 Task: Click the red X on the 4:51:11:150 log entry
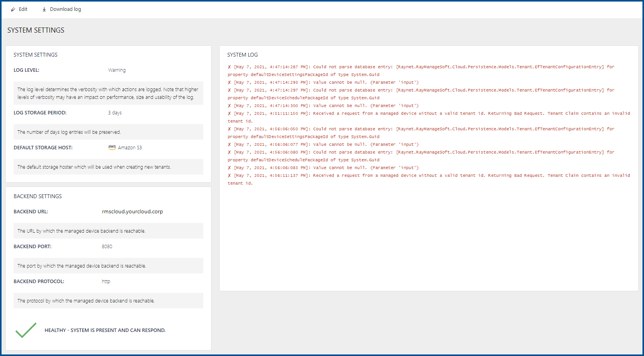click(x=229, y=114)
